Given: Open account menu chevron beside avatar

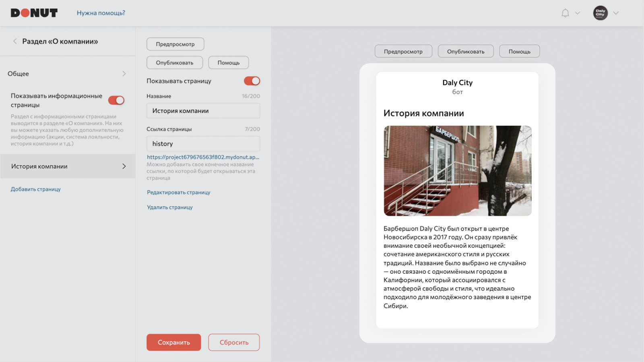Looking at the screenshot, I should point(616,13).
